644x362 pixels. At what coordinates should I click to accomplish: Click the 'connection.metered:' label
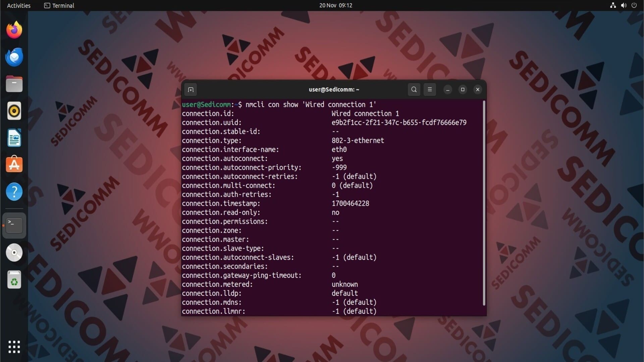click(x=217, y=284)
